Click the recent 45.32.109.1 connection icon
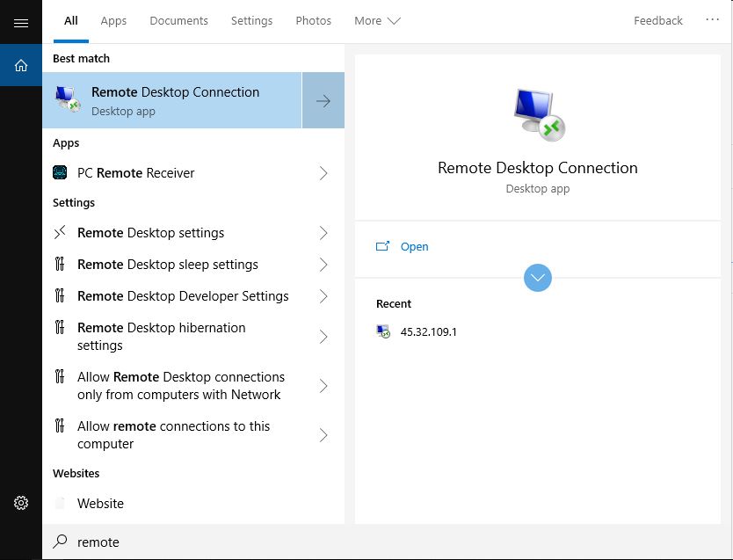 (383, 331)
